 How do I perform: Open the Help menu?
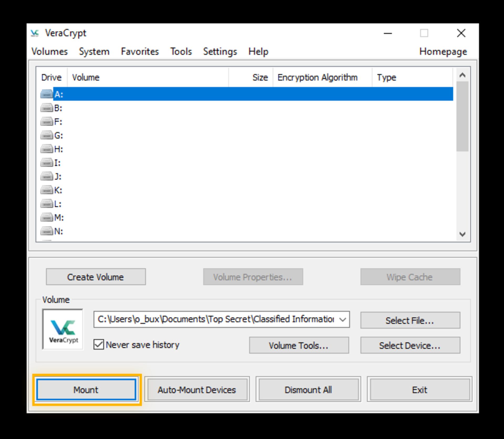point(258,51)
